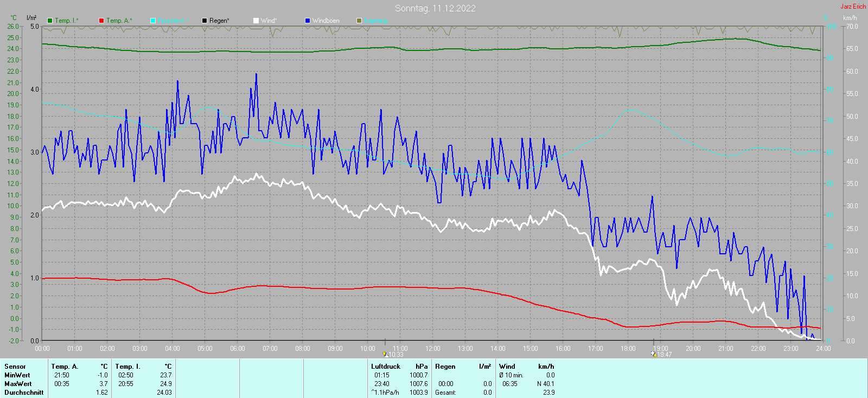Click the Jarz Erich text
The image size is (868, 398).
click(853, 7)
